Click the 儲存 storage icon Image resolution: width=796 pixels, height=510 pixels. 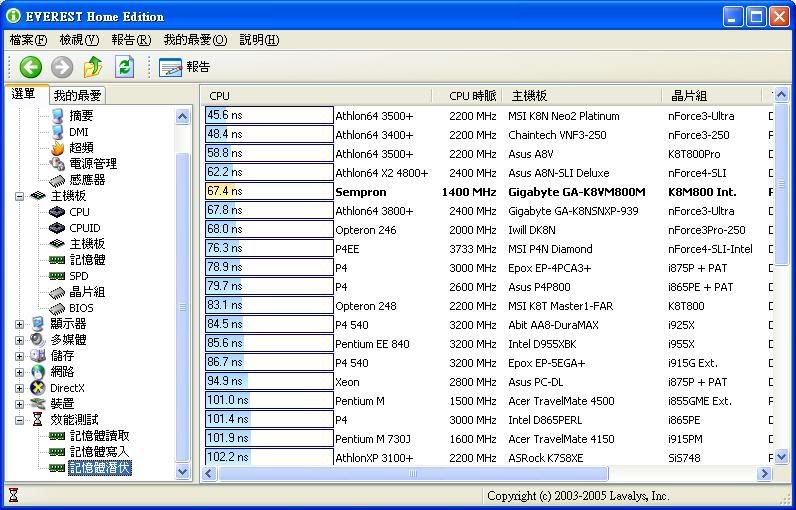(x=38, y=356)
